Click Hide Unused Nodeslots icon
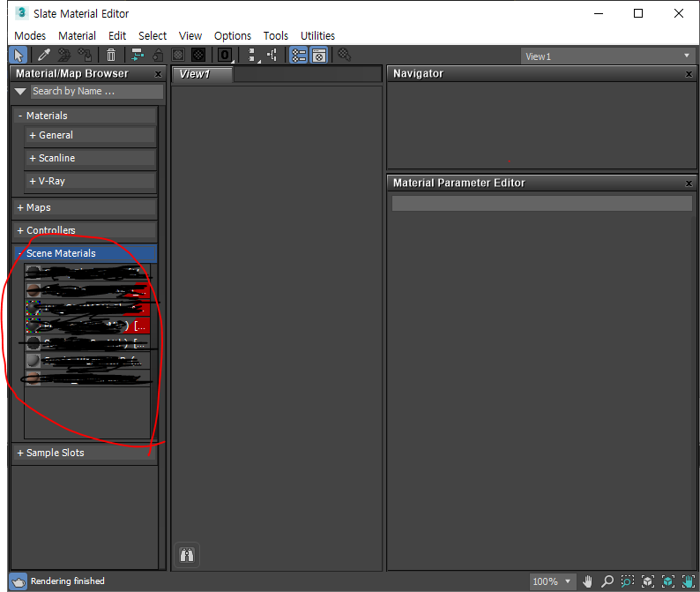The image size is (700, 592). tap(158, 56)
